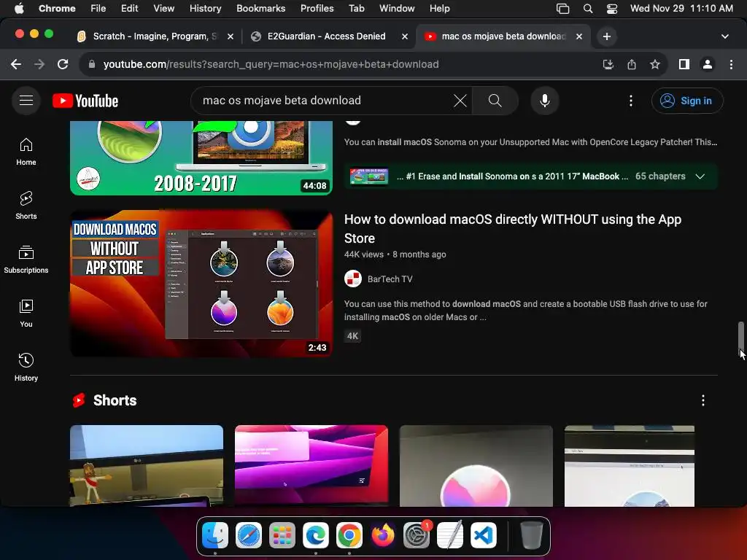Open a new tab with plus button
This screenshot has height=560, width=747.
[606, 36]
